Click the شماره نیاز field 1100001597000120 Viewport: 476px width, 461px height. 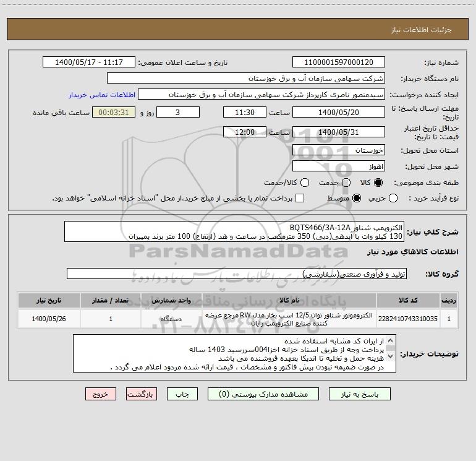339,62
